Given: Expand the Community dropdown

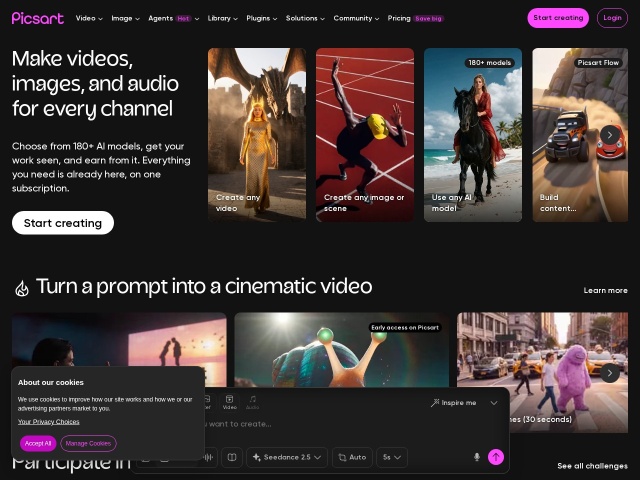Looking at the screenshot, I should (356, 18).
